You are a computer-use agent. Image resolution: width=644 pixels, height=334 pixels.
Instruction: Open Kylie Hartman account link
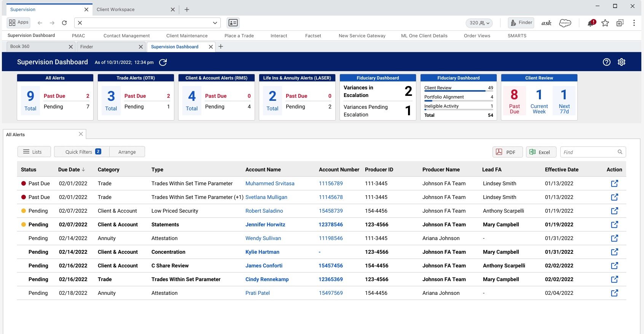coord(262,252)
